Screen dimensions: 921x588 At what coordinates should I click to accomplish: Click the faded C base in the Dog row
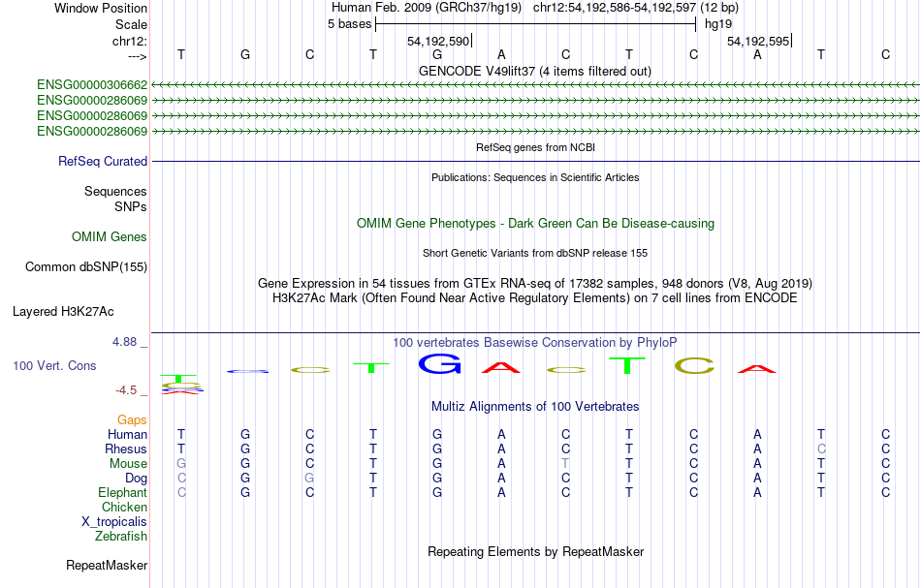pyautogui.click(x=181, y=479)
